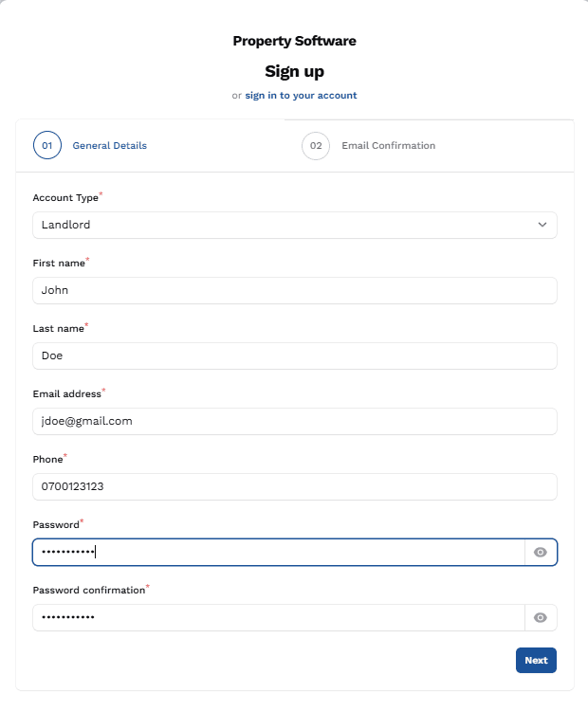Reveal Password confirmation with the eye icon
Image resolution: width=588 pixels, height=711 pixels.
coord(541,617)
